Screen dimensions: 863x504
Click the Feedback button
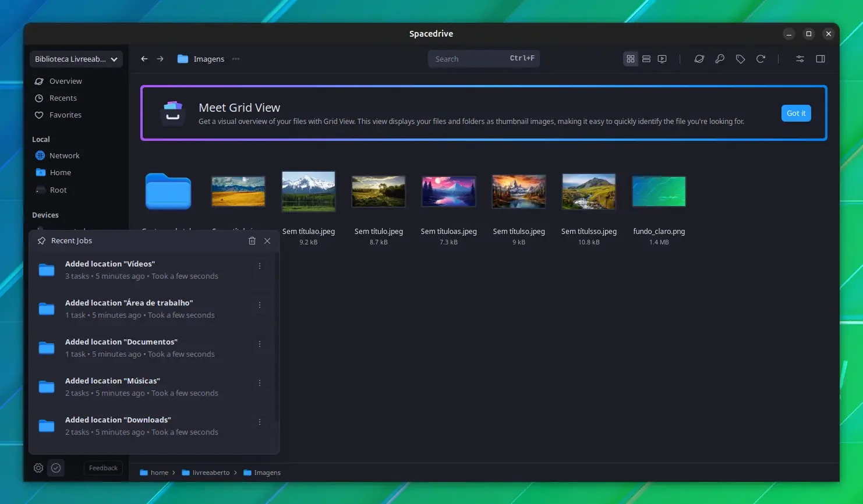104,468
